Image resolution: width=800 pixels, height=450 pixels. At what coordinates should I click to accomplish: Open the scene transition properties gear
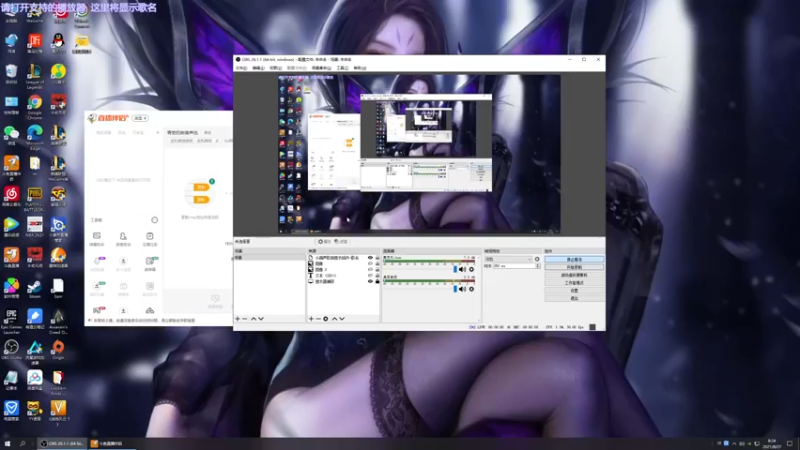[x=537, y=259]
